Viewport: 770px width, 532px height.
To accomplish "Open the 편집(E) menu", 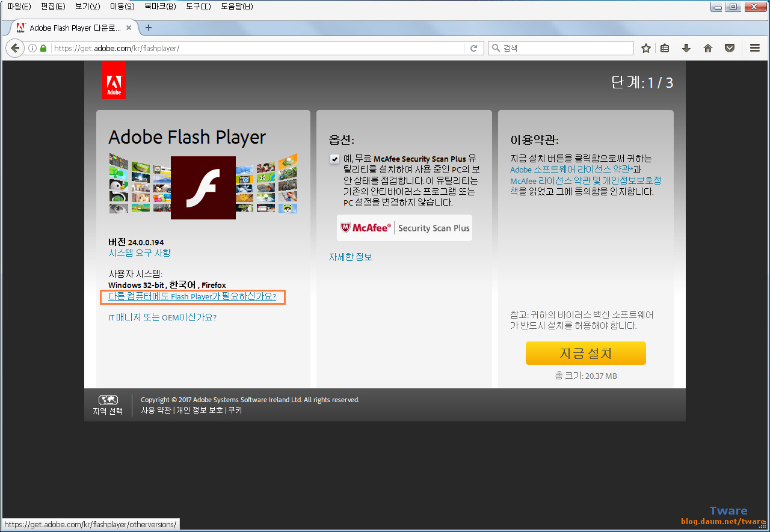I will pyautogui.click(x=53, y=7).
